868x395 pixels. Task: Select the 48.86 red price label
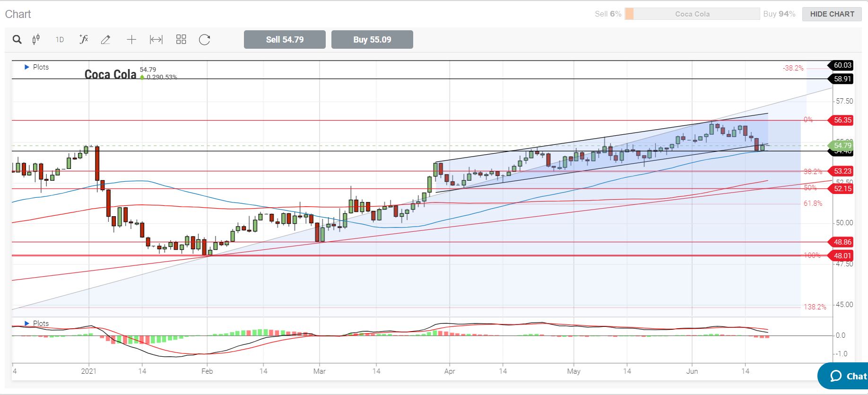(841, 242)
